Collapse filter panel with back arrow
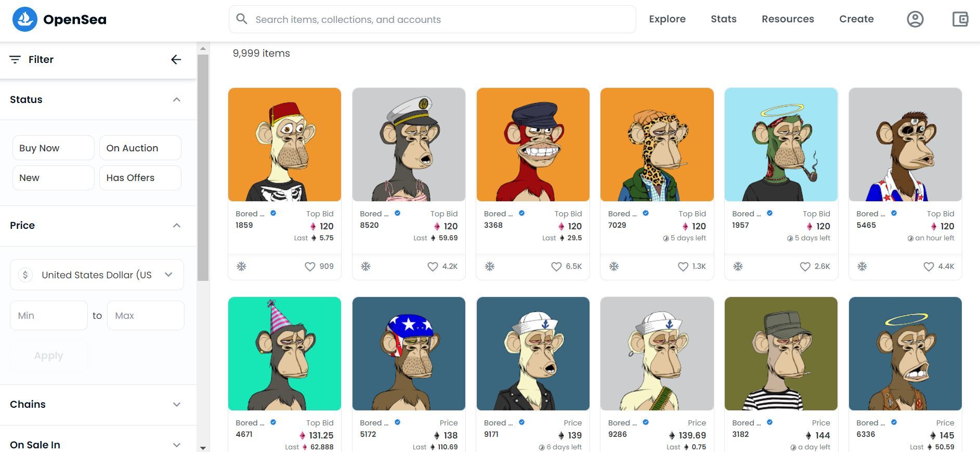Image resolution: width=980 pixels, height=452 pixels. pyautogui.click(x=176, y=59)
